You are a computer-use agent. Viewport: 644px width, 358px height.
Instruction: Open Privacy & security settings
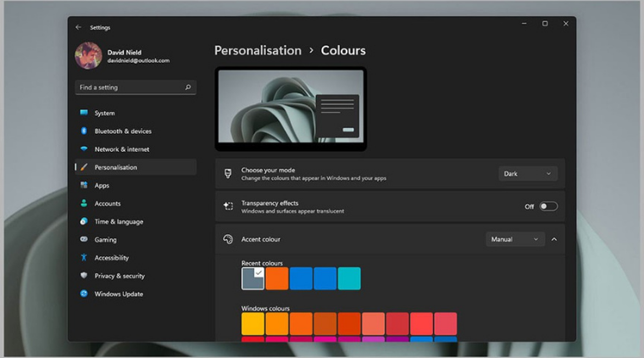tap(136, 276)
